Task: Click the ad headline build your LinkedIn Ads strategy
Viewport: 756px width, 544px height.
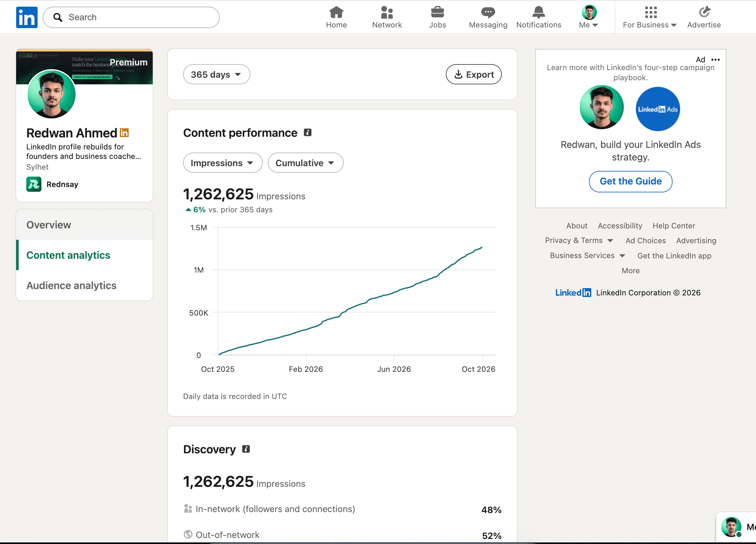Action: (630, 151)
